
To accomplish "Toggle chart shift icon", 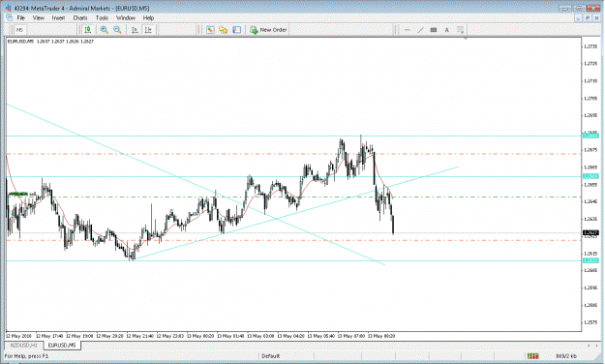I will (x=148, y=30).
